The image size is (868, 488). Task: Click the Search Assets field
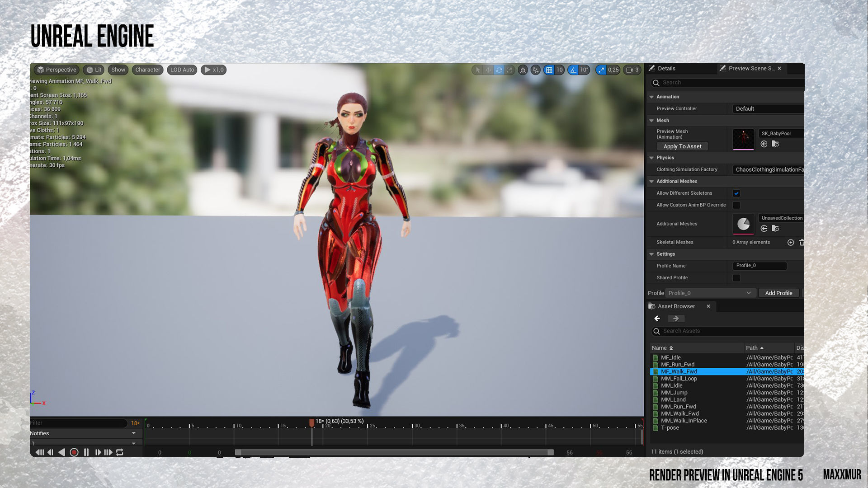727,331
